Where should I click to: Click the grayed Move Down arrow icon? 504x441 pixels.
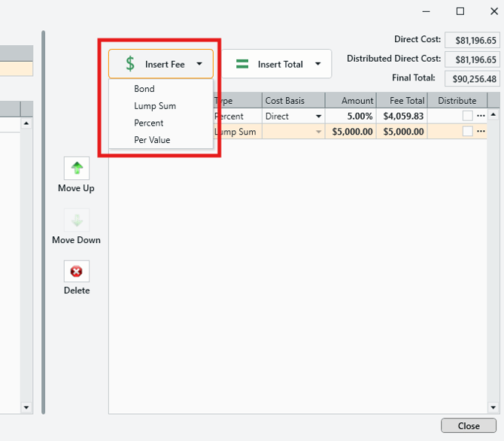(76, 220)
